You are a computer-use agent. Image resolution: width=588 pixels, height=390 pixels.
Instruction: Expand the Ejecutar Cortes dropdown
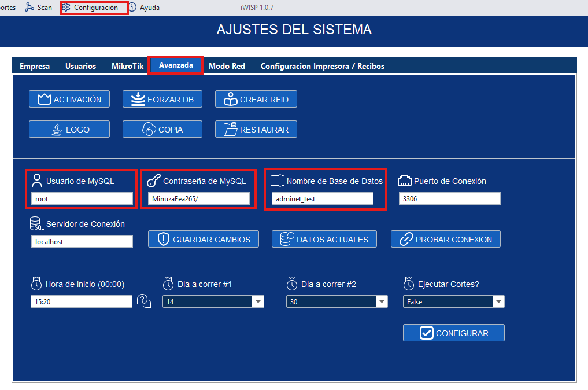pyautogui.click(x=498, y=302)
